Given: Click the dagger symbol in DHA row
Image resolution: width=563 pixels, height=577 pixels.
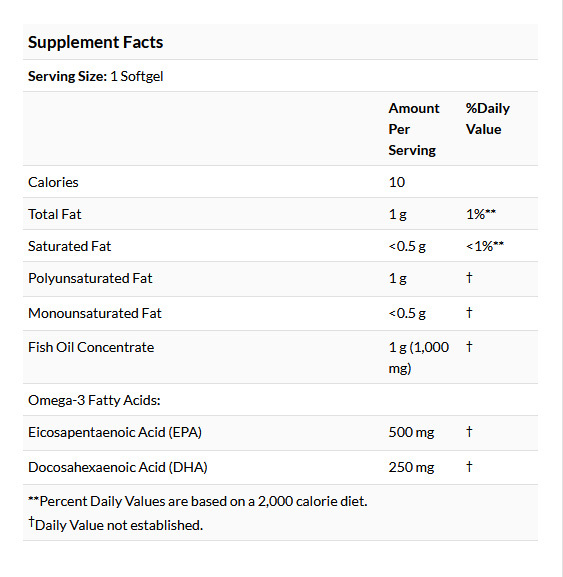Looking at the screenshot, I should tap(469, 466).
